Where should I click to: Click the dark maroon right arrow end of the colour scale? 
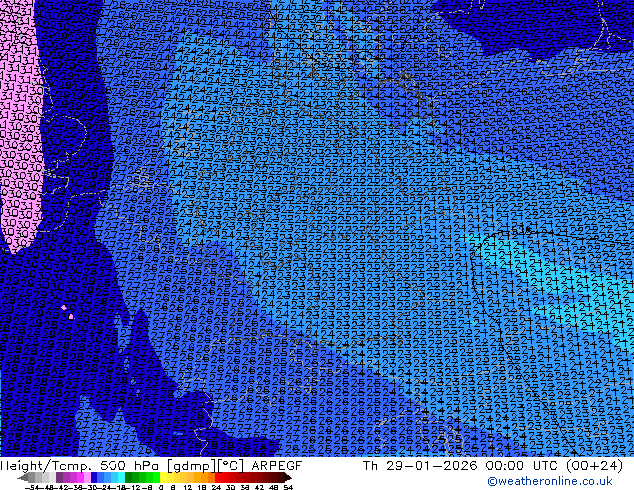click(287, 477)
